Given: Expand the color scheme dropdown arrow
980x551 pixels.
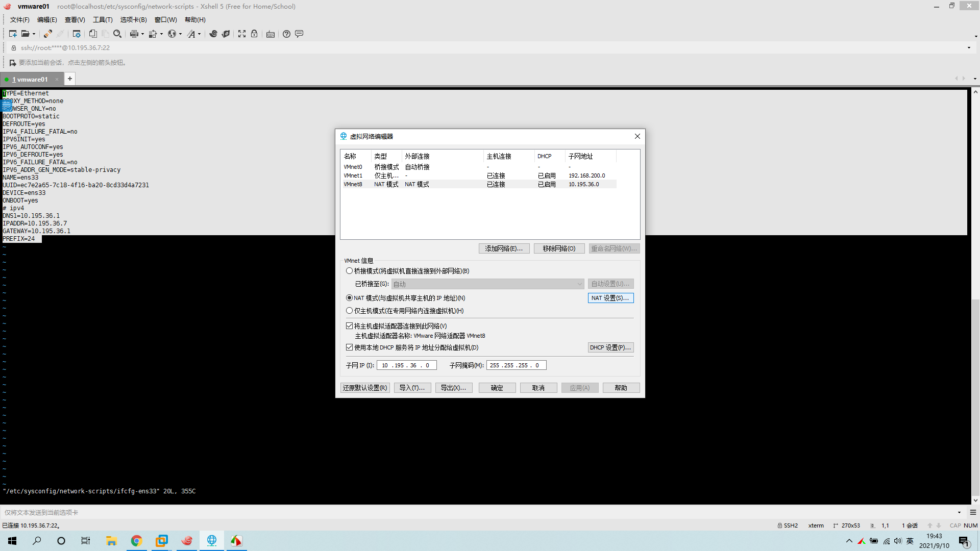Looking at the screenshot, I should [x=161, y=34].
